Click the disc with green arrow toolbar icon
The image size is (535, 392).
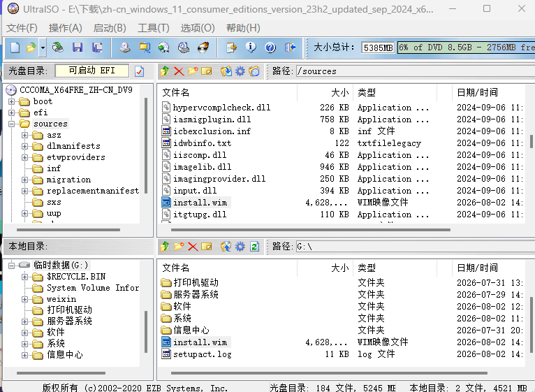point(164,48)
